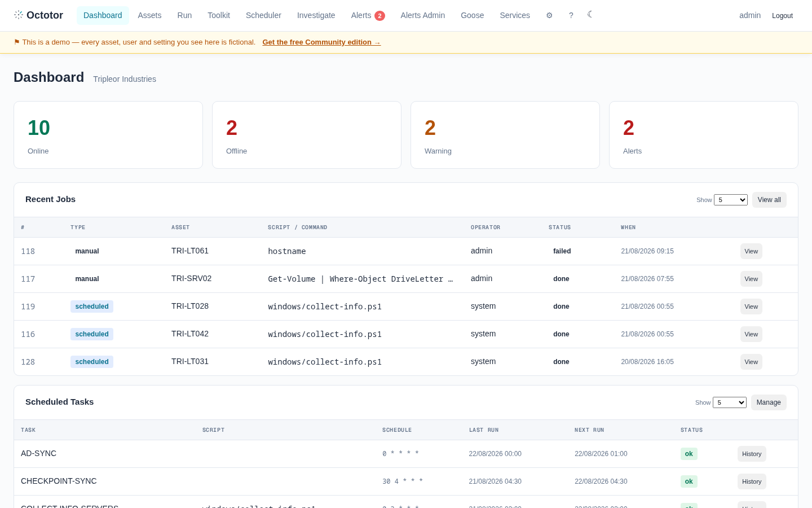This screenshot has width=812, height=508.
Task: Open the Alerts menu item
Action: (x=368, y=15)
